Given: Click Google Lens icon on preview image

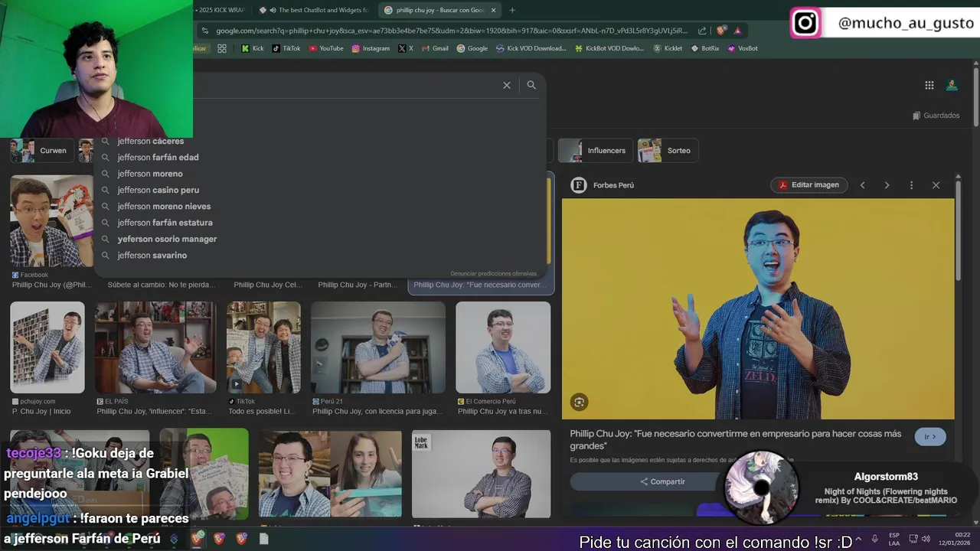Looking at the screenshot, I should click(579, 402).
